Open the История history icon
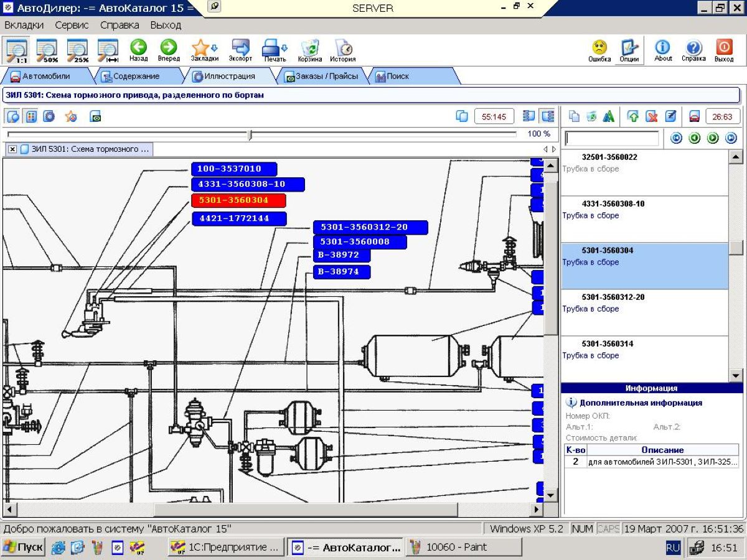This screenshot has width=747, height=560. [x=343, y=50]
